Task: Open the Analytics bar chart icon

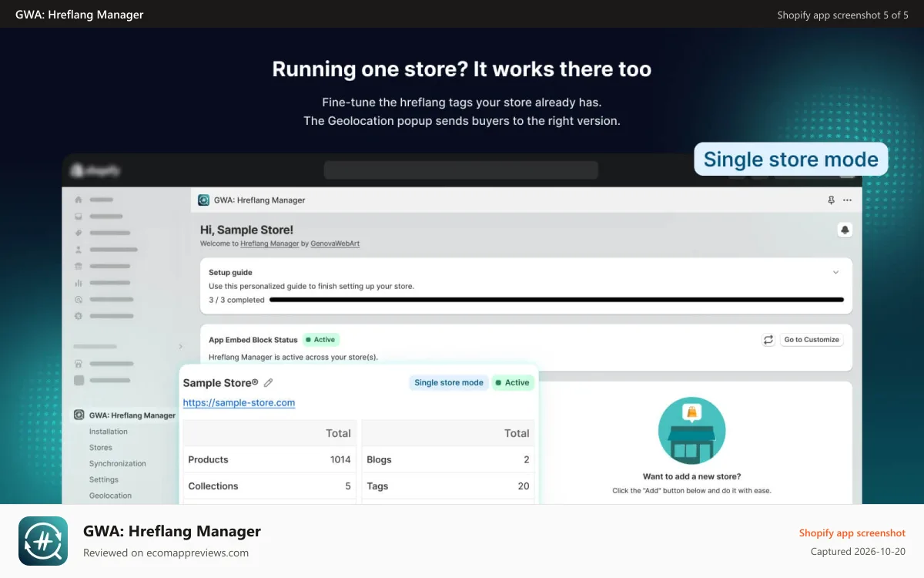Action: pyautogui.click(x=79, y=283)
